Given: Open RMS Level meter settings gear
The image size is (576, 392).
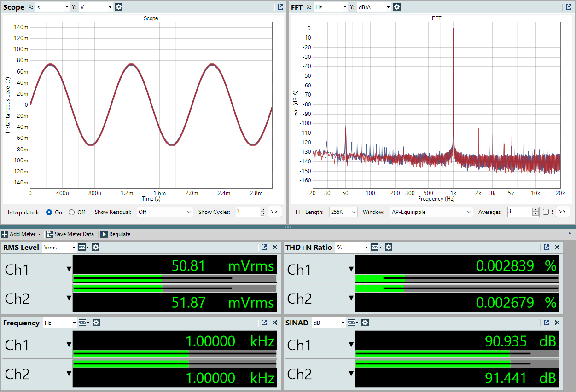Looking at the screenshot, I should coord(96,247).
